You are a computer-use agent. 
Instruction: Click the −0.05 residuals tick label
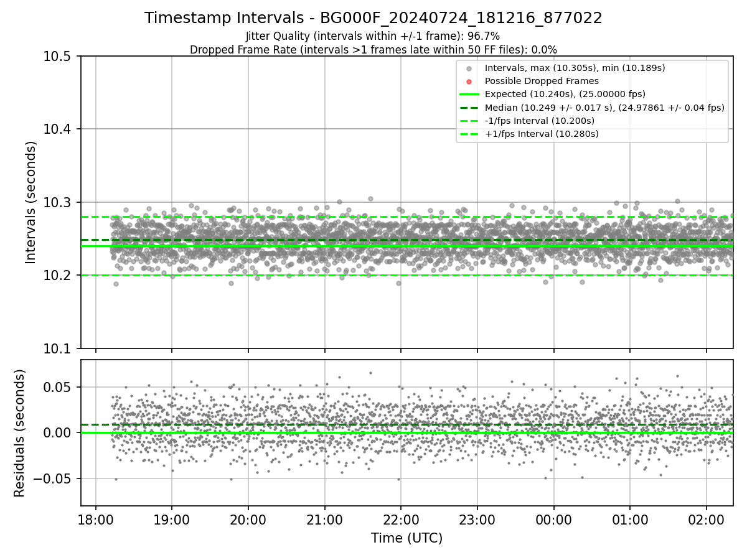(x=54, y=479)
